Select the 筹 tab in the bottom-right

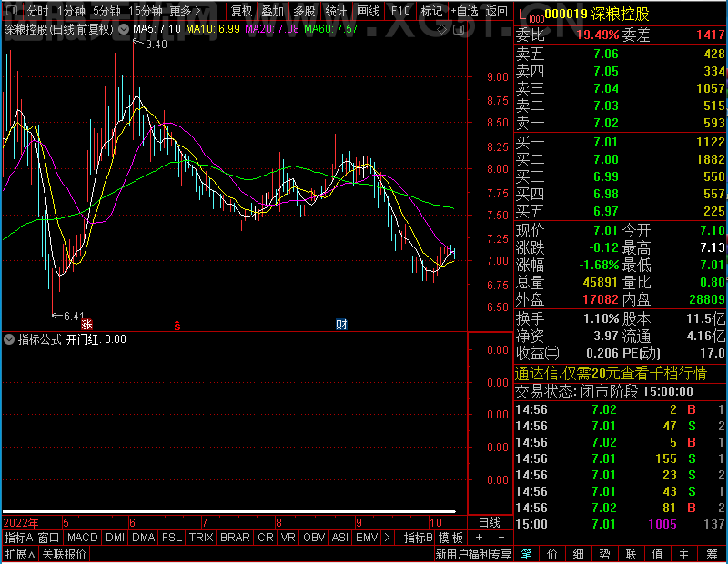click(x=712, y=554)
